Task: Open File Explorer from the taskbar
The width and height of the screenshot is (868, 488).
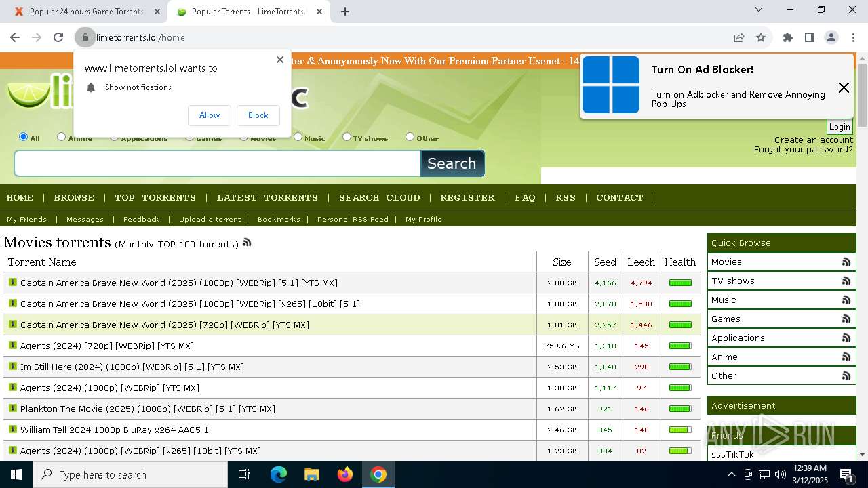Action: click(x=312, y=474)
